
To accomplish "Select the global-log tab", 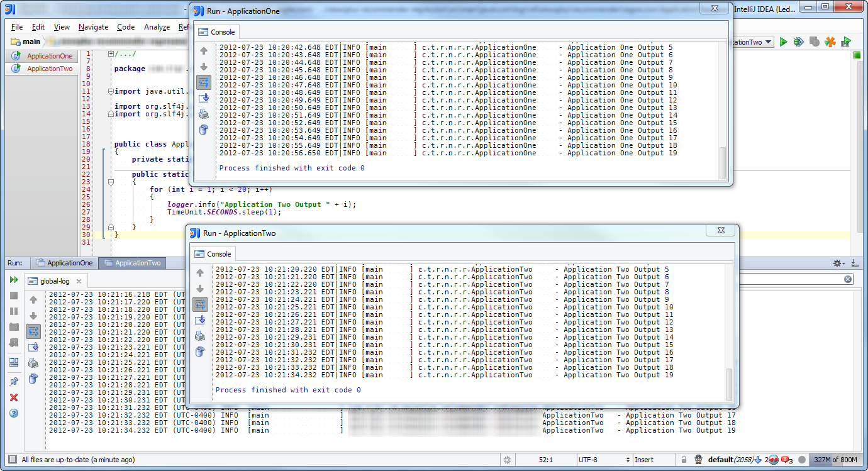I will click(55, 281).
